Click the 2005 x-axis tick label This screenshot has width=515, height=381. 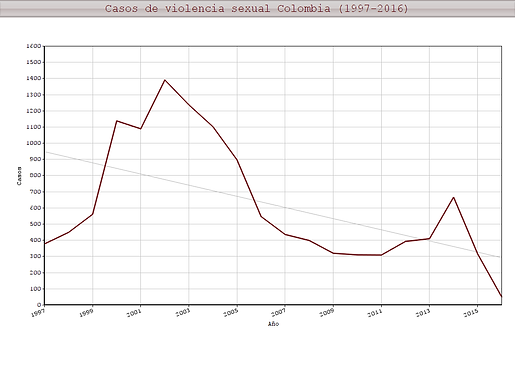(231, 312)
